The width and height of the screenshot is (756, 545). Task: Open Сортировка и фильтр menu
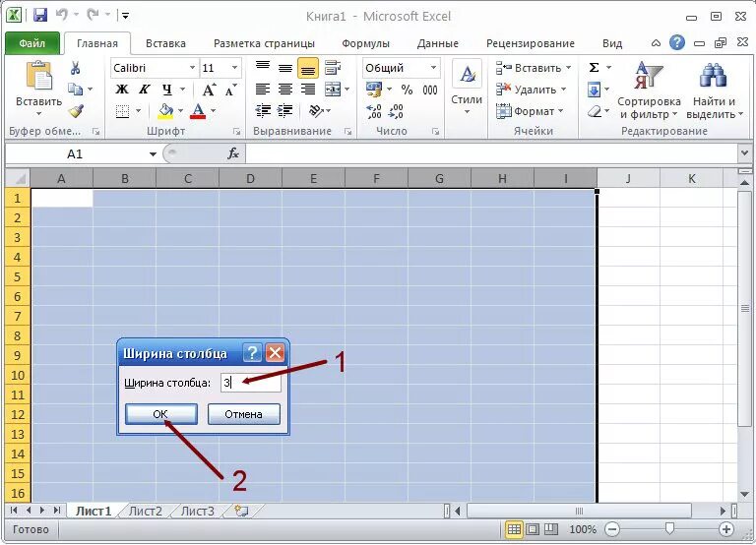click(649, 91)
